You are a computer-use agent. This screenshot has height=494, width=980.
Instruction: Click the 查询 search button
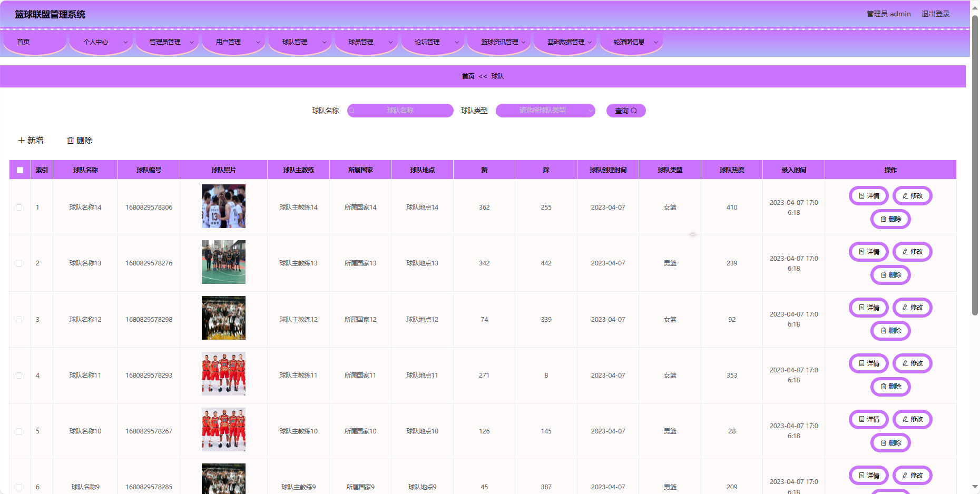point(626,111)
